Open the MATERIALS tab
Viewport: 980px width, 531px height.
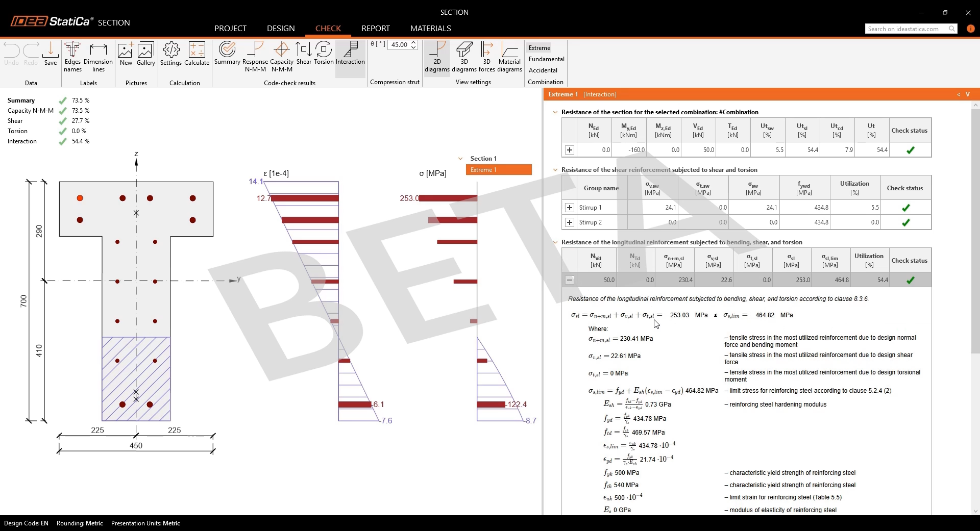click(x=430, y=29)
